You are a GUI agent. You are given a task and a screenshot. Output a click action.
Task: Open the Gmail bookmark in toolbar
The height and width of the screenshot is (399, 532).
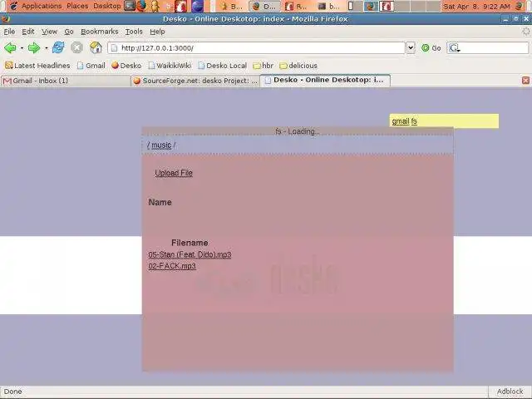(x=91, y=66)
